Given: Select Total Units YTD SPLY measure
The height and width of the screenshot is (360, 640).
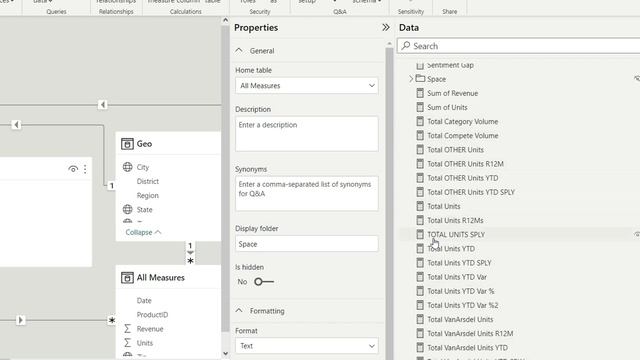Looking at the screenshot, I should click(x=459, y=263).
